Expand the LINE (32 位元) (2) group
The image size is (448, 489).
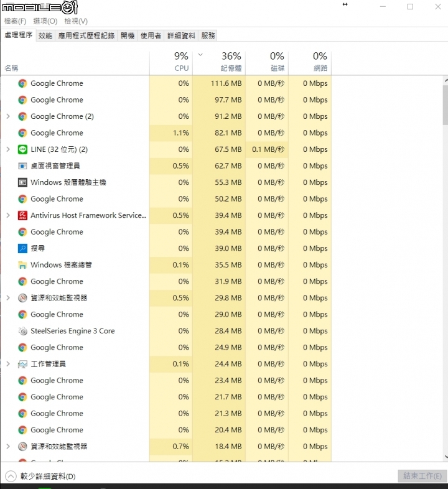pyautogui.click(x=8, y=149)
